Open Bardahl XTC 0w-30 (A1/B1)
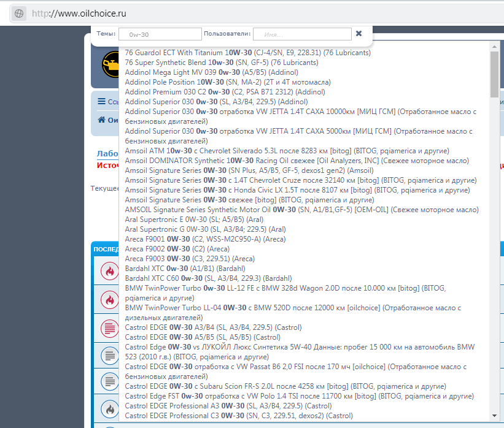The height and width of the screenshot is (428, 504). point(185,269)
